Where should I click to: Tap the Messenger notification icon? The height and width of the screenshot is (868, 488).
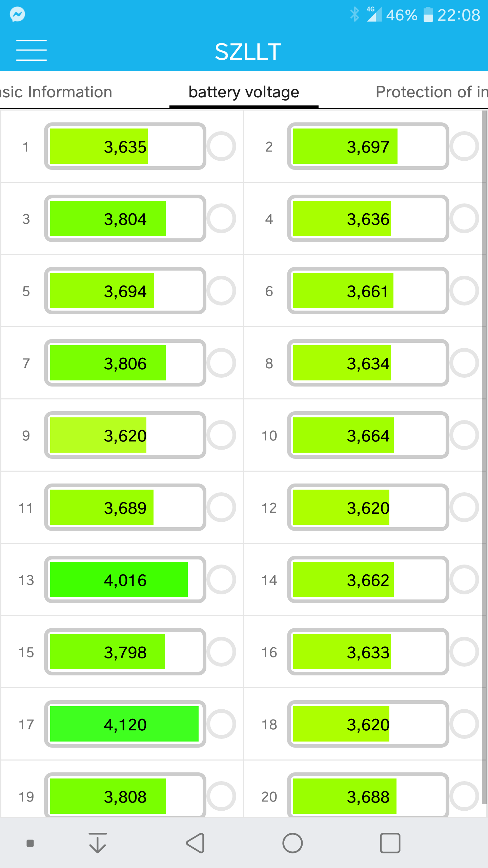coord(17,14)
